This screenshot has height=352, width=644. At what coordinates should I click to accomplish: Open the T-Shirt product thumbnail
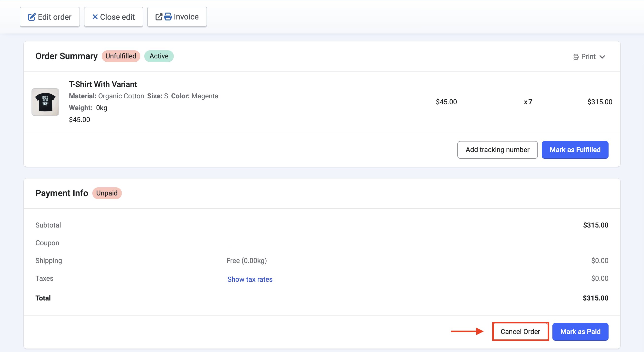pos(45,102)
